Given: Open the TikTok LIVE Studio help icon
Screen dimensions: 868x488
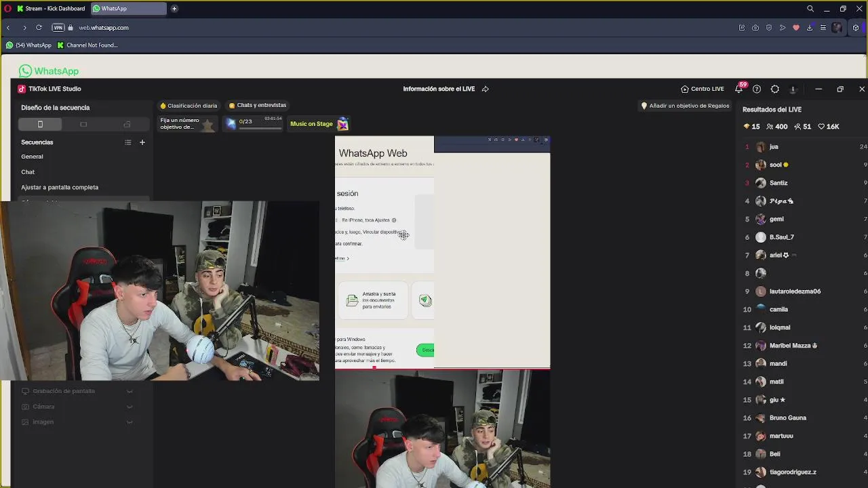Looking at the screenshot, I should point(757,89).
